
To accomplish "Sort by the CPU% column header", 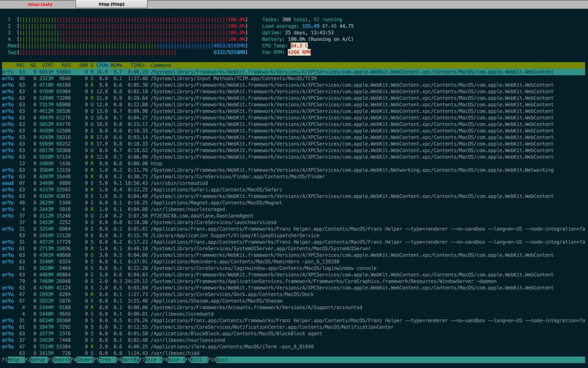I will (x=102, y=65).
